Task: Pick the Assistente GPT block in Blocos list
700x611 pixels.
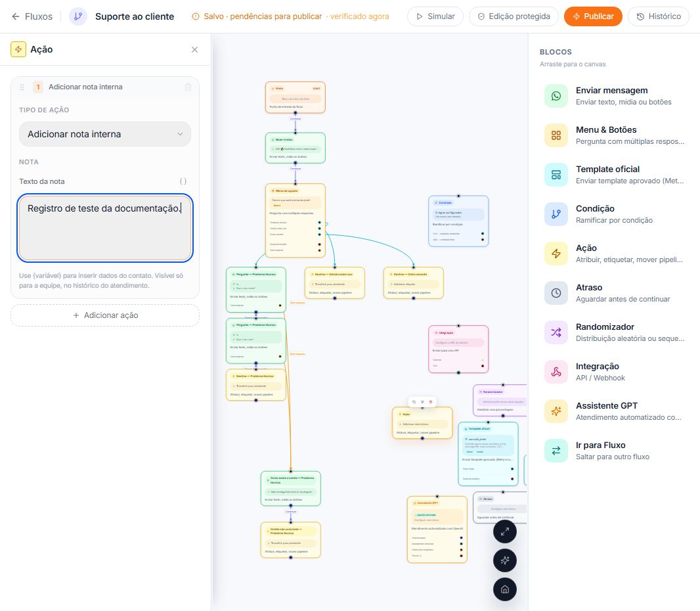Action: point(614,411)
